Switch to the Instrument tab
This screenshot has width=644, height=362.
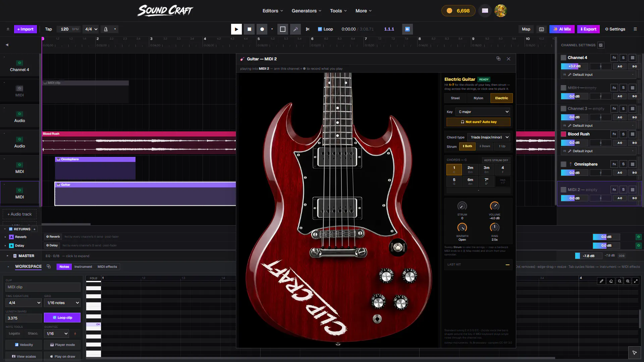click(x=83, y=267)
